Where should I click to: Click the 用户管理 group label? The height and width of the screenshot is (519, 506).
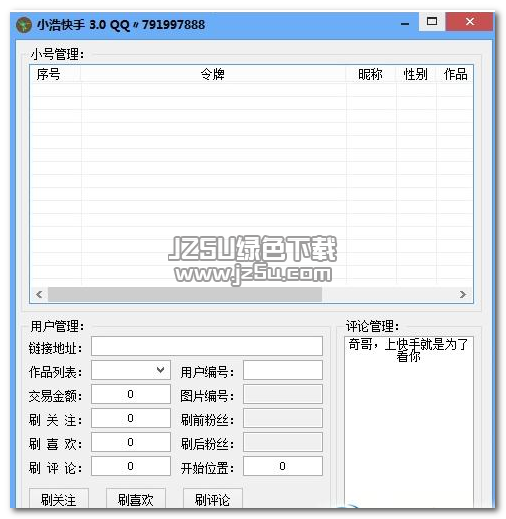[57, 326]
